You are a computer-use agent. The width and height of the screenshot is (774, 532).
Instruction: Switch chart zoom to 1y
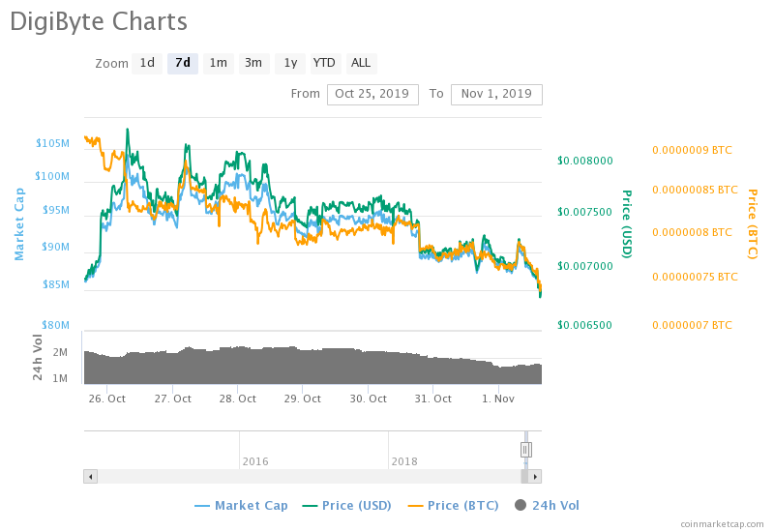tap(290, 63)
